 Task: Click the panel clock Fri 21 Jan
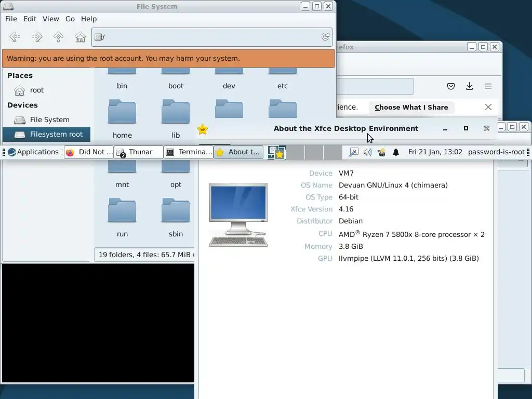tap(435, 152)
